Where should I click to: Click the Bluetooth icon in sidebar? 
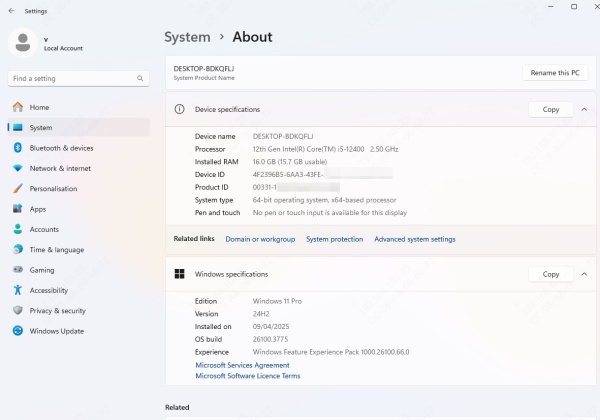click(x=18, y=148)
